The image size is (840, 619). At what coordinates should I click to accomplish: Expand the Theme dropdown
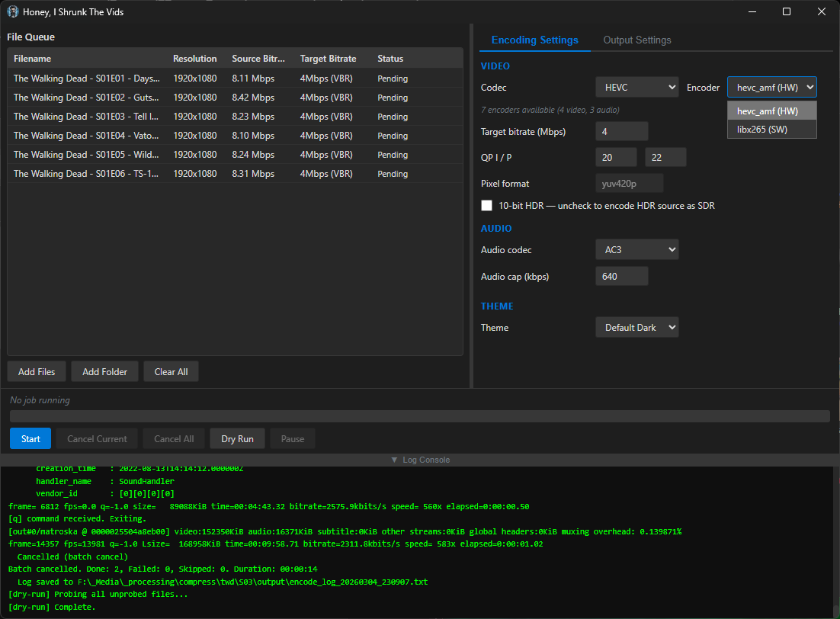pos(636,328)
